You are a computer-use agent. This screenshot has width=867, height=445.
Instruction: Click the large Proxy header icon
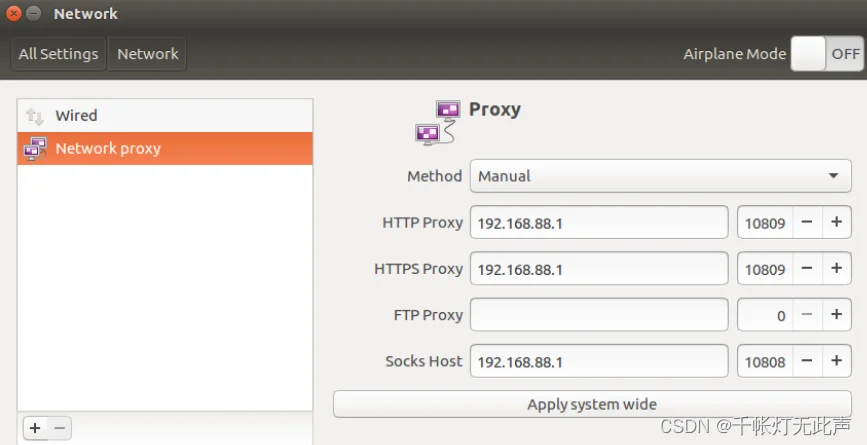[x=438, y=122]
